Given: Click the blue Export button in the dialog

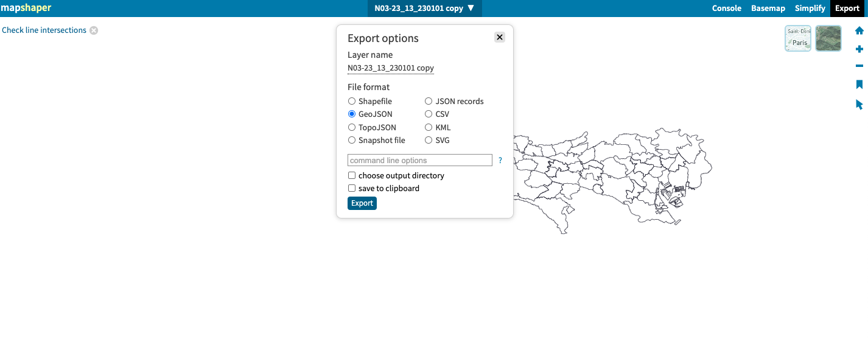Looking at the screenshot, I should (362, 203).
